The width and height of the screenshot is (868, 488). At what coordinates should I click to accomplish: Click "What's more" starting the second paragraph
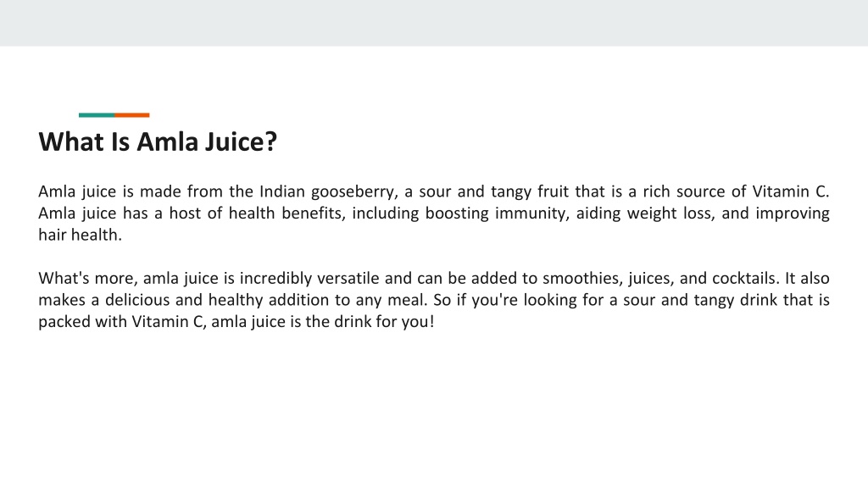coord(86,278)
